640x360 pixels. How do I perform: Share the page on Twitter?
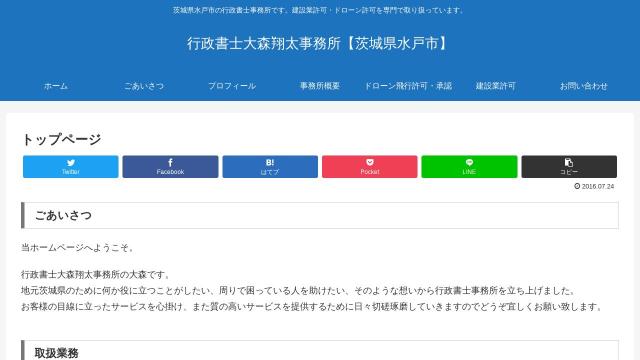71,167
